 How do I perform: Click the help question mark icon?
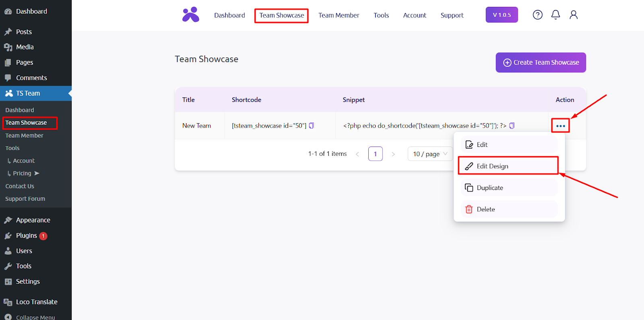(537, 15)
